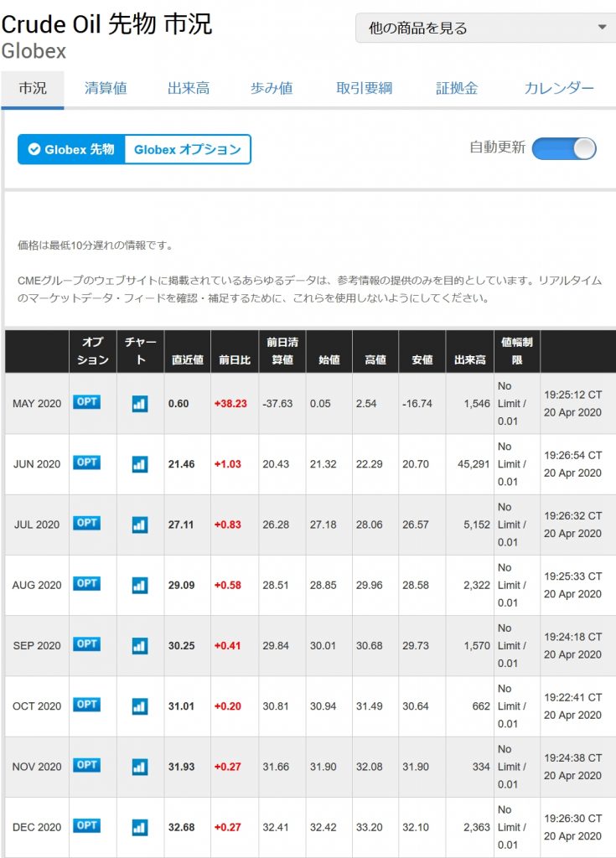Click the OPT badge for OCT 2020

(87, 705)
